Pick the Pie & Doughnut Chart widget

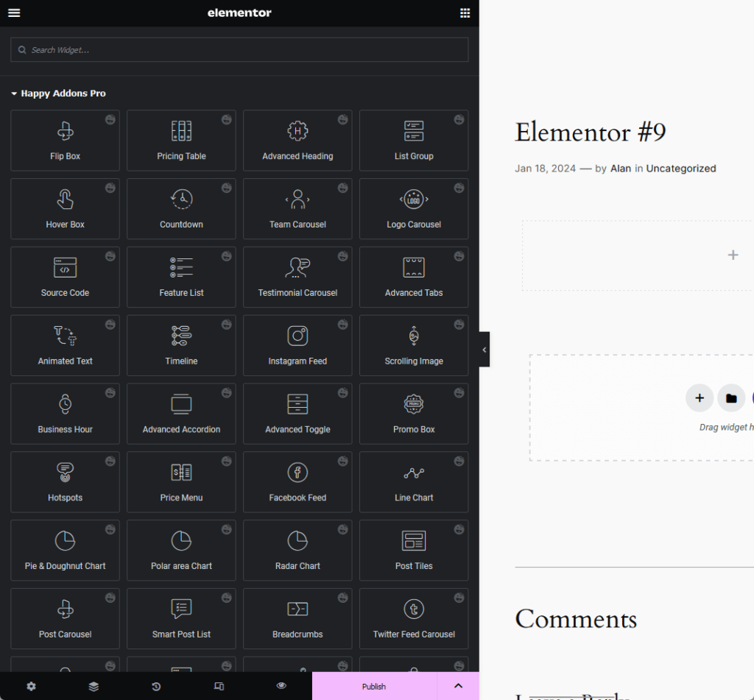[x=65, y=550]
